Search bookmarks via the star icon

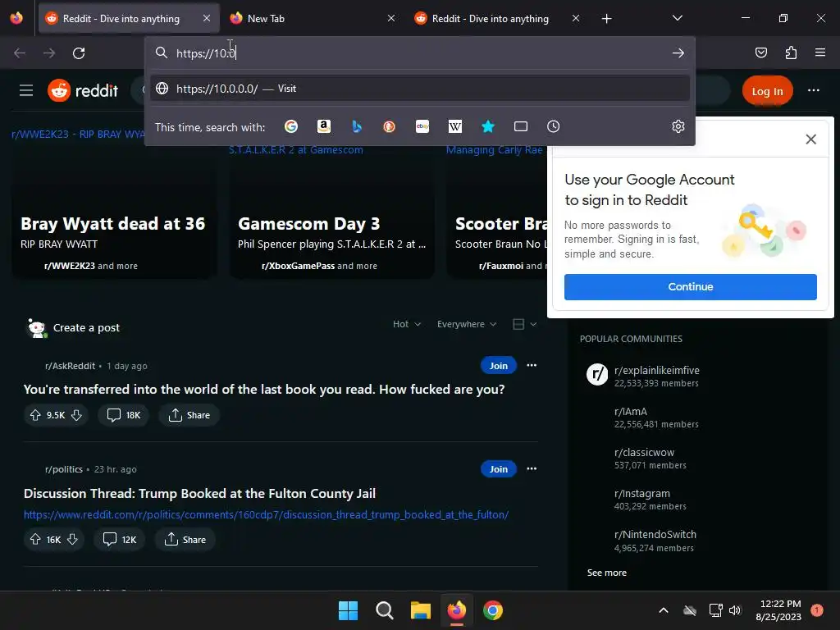pos(487,126)
